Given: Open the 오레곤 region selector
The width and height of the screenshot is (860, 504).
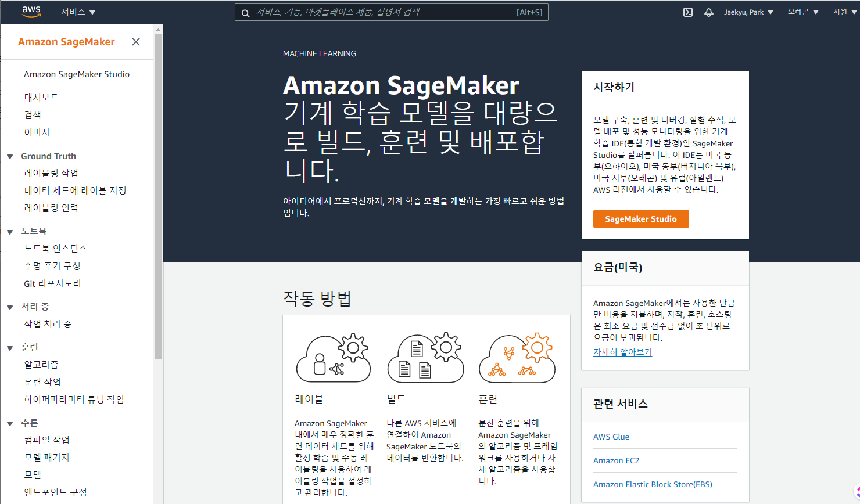Looking at the screenshot, I should (x=803, y=12).
